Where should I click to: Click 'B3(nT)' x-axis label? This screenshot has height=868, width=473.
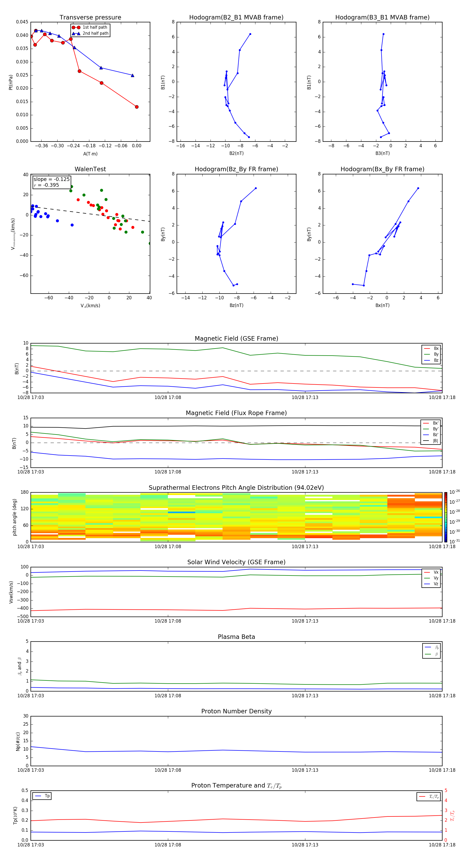pos(382,153)
